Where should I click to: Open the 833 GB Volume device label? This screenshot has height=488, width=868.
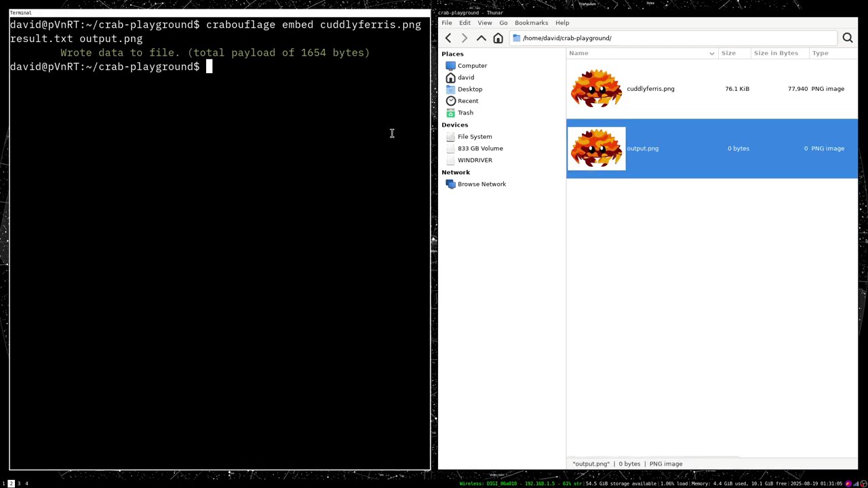(x=480, y=148)
